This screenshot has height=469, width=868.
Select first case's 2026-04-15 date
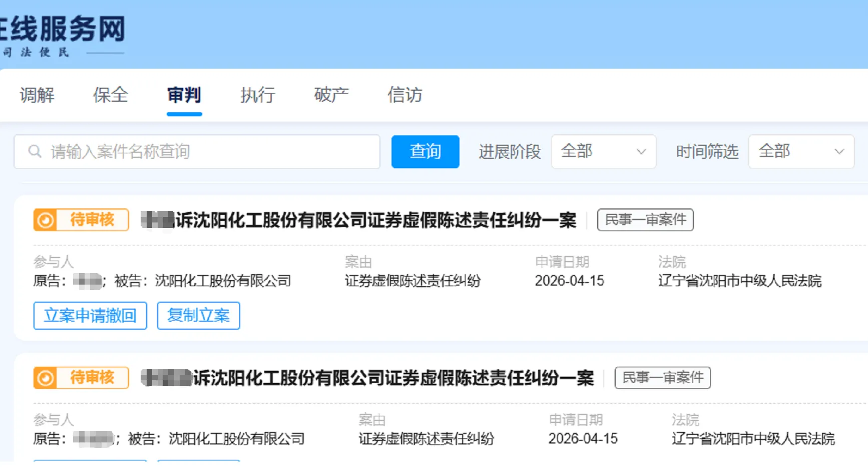[x=570, y=281]
